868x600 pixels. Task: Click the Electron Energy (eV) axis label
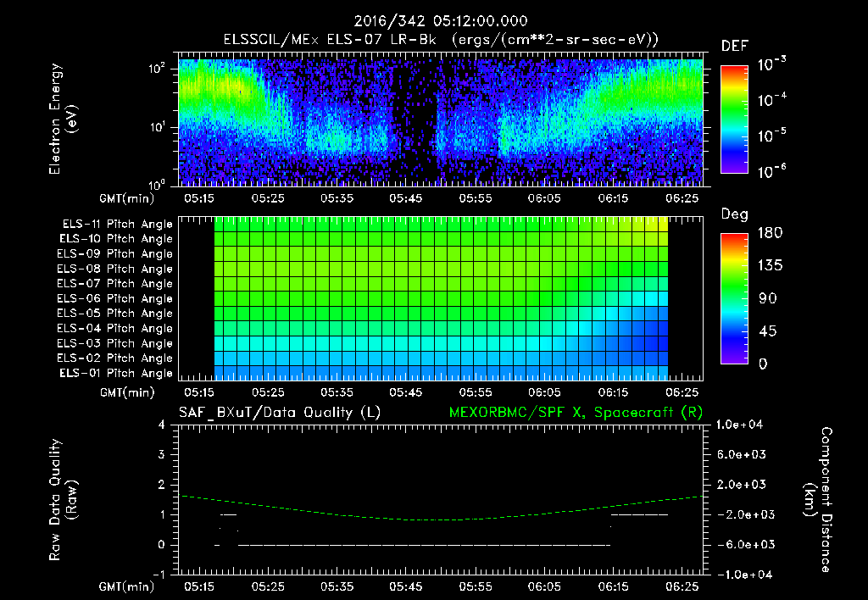pos(63,119)
